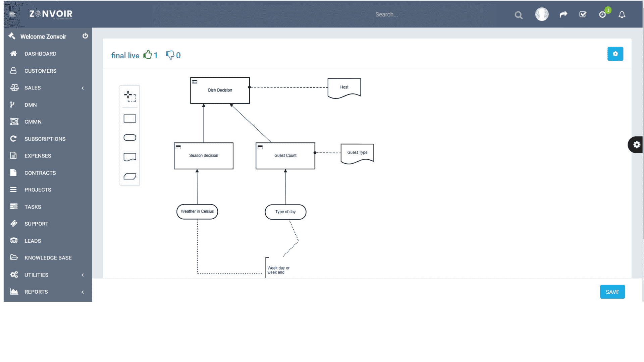
Task: Expand the Reports submenu chevron
Action: point(83,292)
